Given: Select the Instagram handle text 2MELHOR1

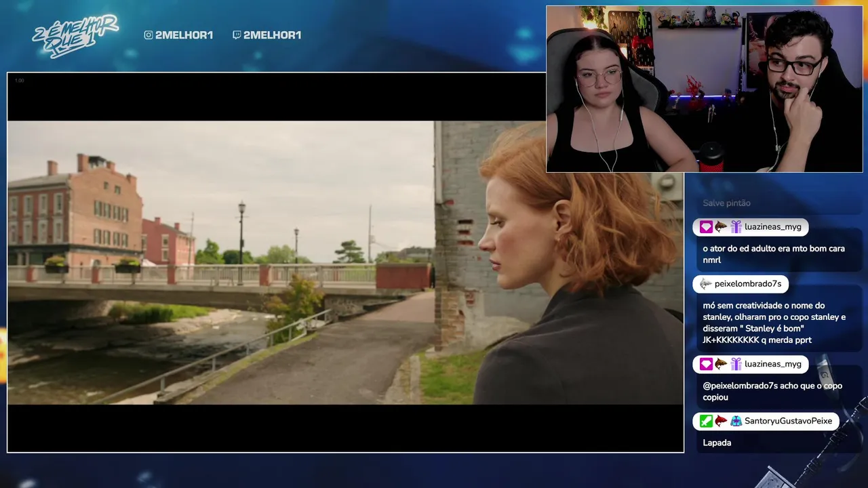Looking at the screenshot, I should (x=184, y=35).
